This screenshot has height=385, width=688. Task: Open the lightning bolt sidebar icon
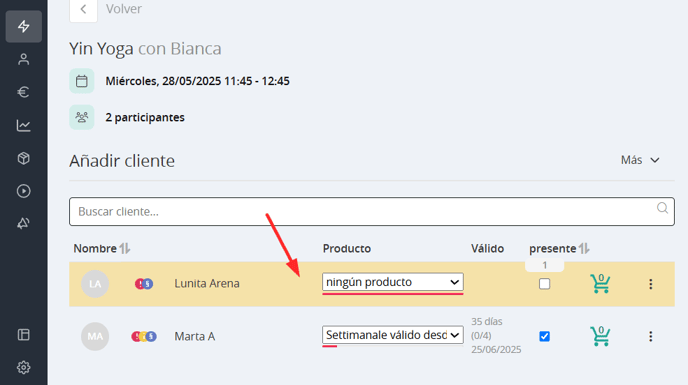[x=24, y=26]
